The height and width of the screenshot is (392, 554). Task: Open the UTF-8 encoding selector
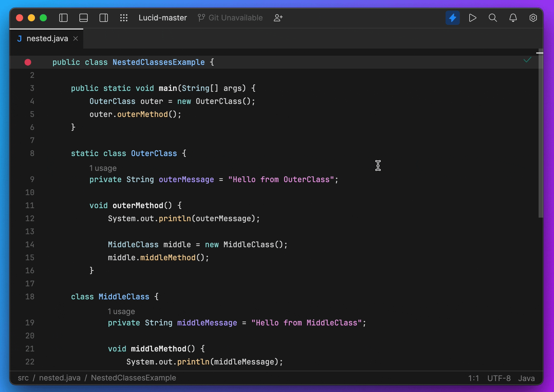coord(499,378)
